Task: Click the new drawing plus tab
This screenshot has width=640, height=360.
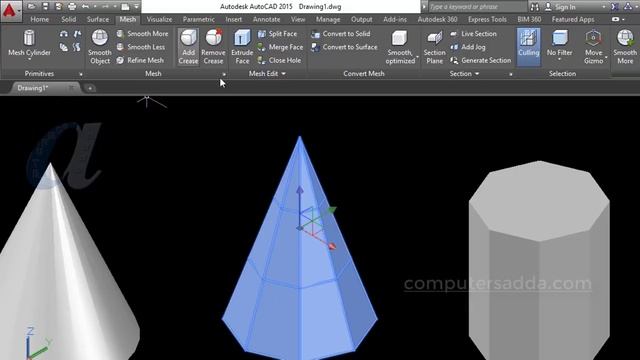Action: tap(90, 88)
